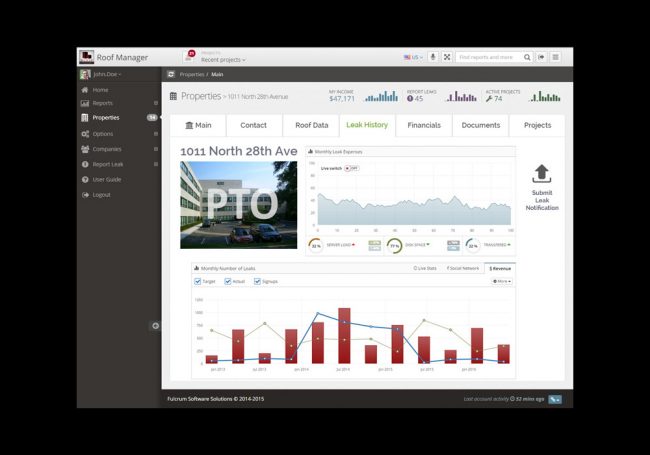Switch to the Projects tab
Screen dimensions: 650x455
(x=537, y=125)
